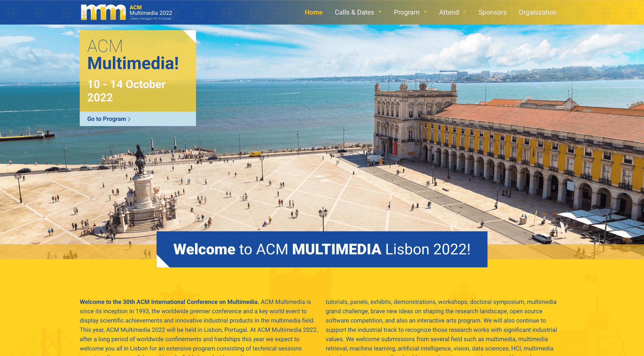The height and width of the screenshot is (356, 644).
Task: Click the paragraph starting 'tutorials, panels, exhibits'
Action: click(x=441, y=327)
